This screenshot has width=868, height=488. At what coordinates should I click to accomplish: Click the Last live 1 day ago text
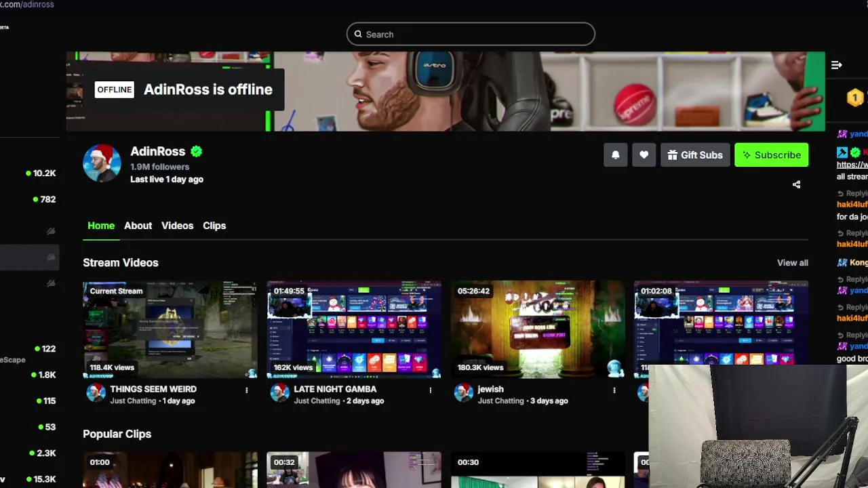167,180
